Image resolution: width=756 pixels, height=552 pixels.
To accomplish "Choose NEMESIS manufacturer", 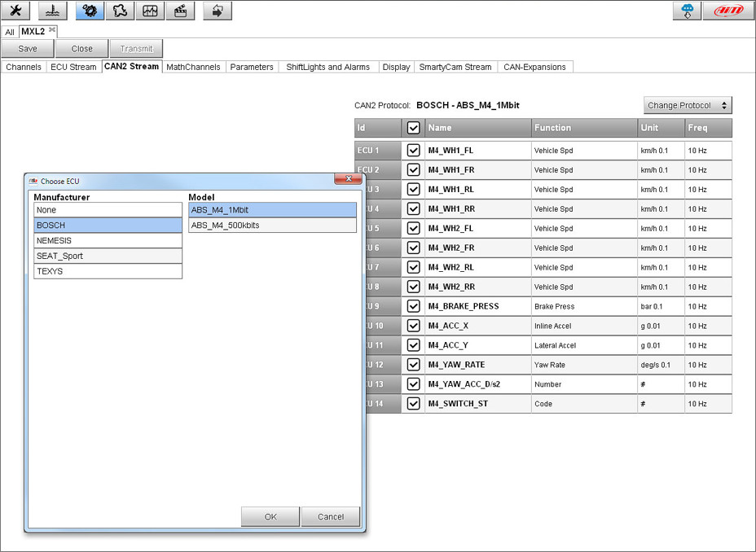I will [108, 241].
